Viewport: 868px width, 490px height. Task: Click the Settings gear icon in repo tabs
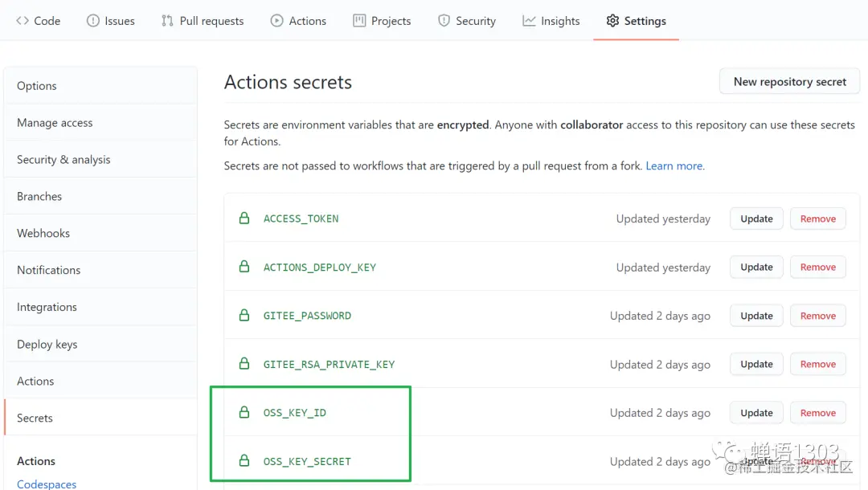coord(612,21)
